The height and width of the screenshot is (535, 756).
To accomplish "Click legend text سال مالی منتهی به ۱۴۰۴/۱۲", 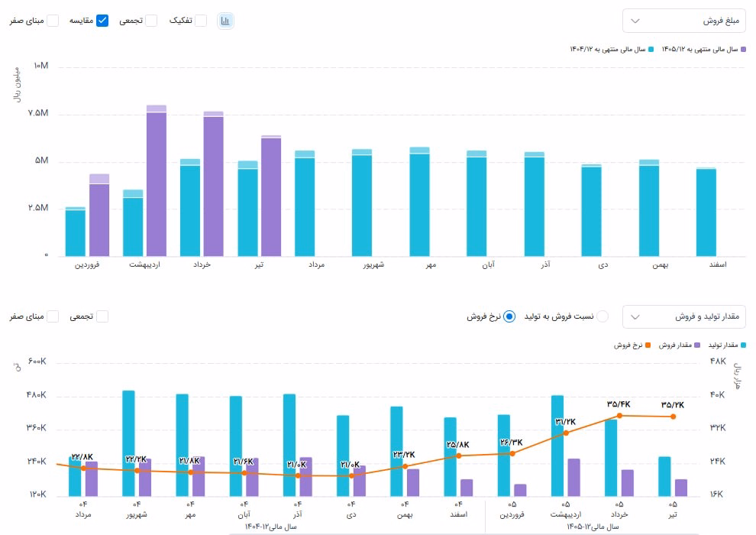I will pyautogui.click(x=608, y=49).
